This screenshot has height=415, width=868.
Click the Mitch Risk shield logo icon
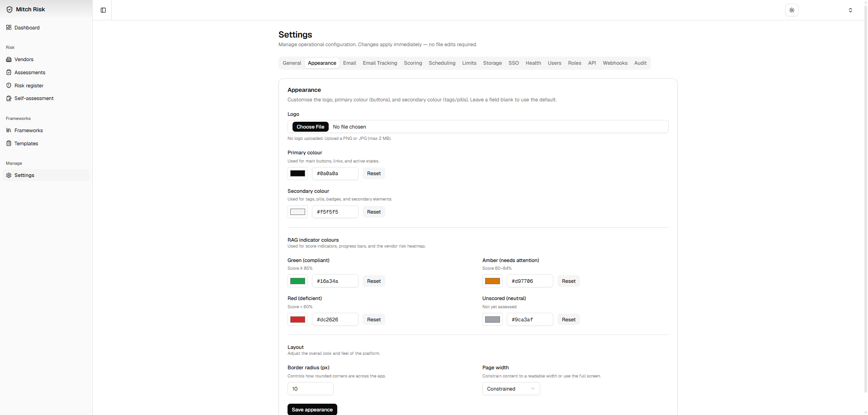click(9, 10)
